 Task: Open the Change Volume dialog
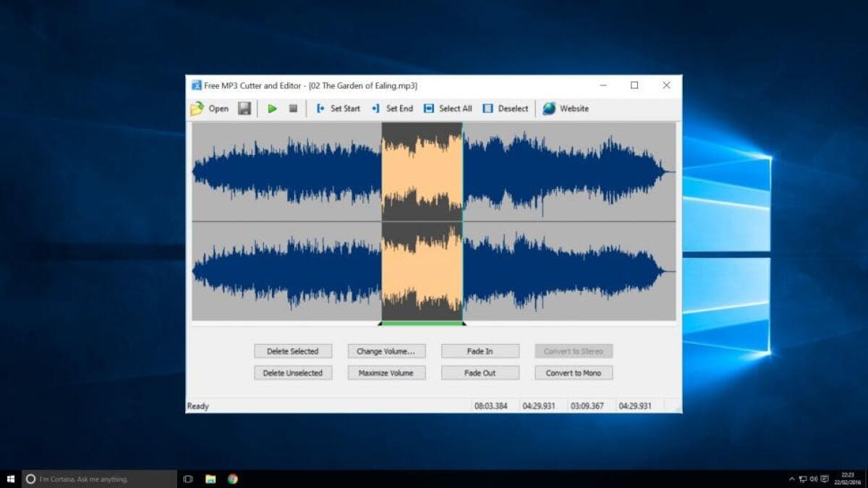[x=386, y=350]
